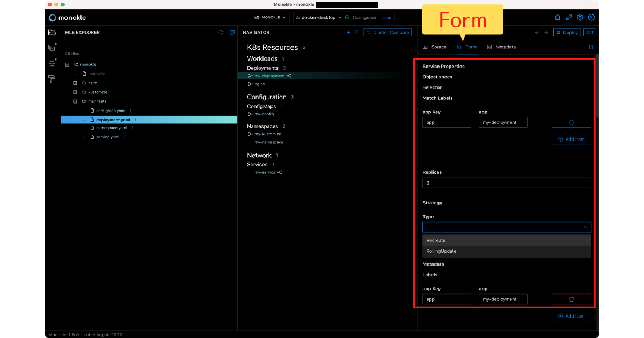Collapse the monokle root folder
This screenshot has width=644, height=338.
pyautogui.click(x=67, y=64)
